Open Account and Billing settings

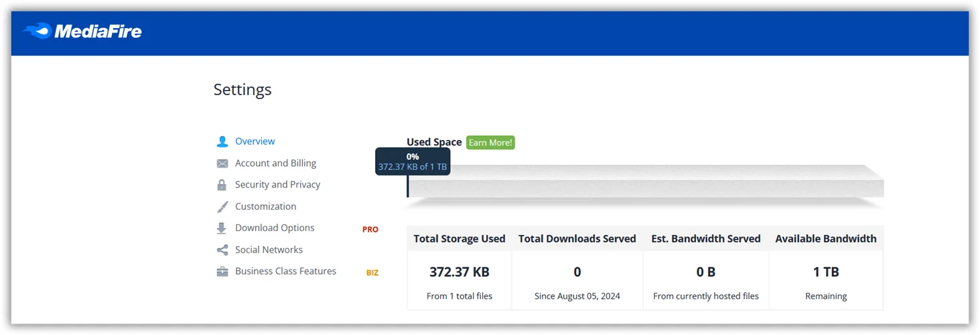pos(275,163)
